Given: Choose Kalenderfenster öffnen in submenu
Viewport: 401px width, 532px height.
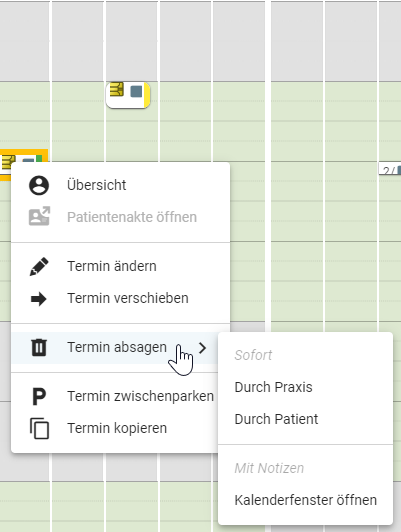Looking at the screenshot, I should (x=305, y=500).
